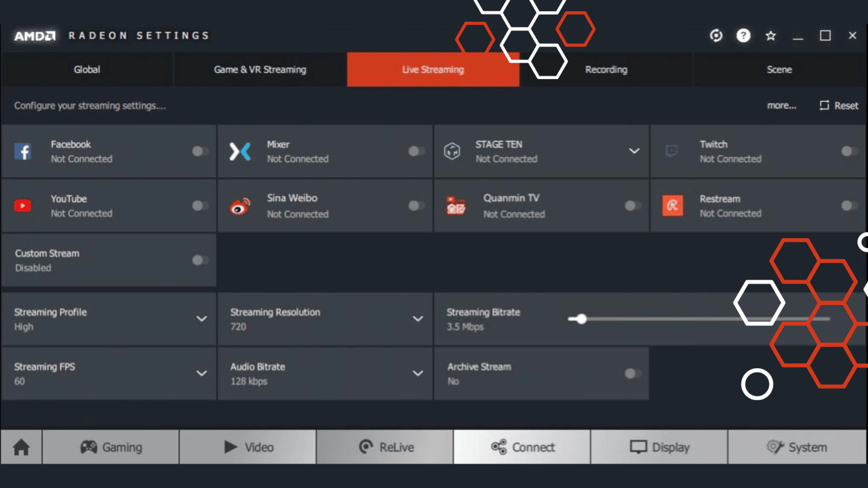This screenshot has width=868, height=488.
Task: Click the STAGE TEN logo icon
Action: point(452,151)
